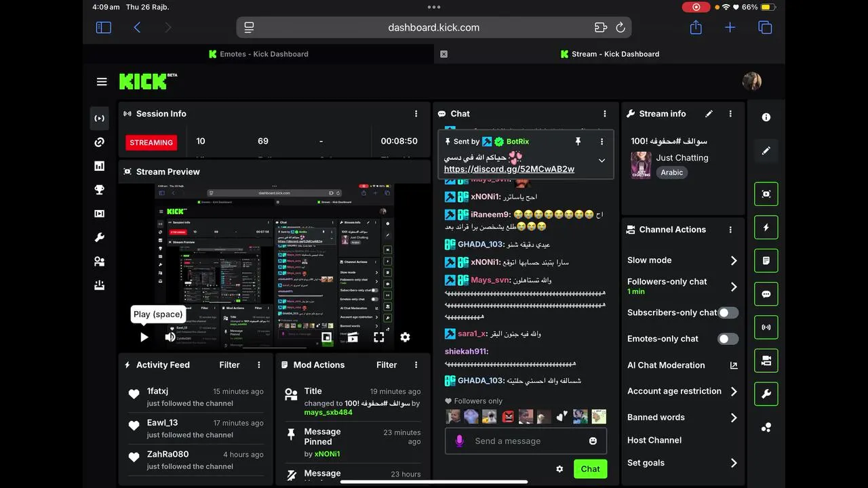Switch stream preview to theater mode

coord(353,337)
